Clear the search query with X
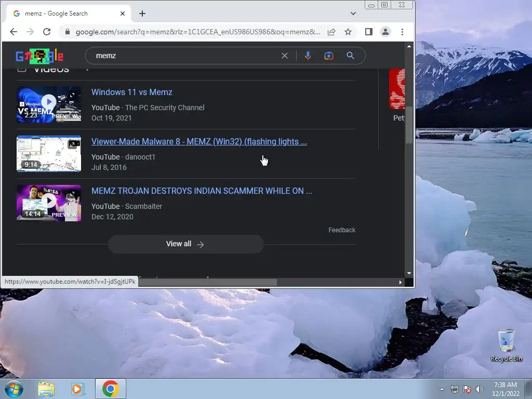Screen dimensions: 532x399 click(x=285, y=56)
